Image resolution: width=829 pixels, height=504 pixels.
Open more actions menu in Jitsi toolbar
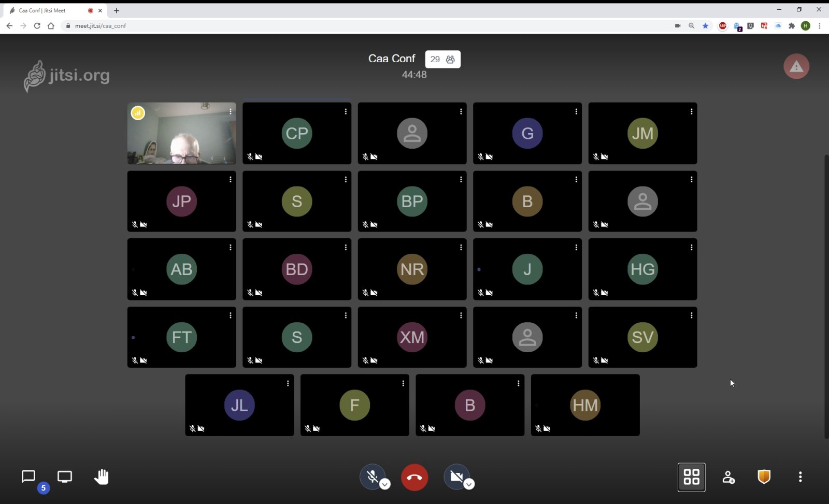(801, 477)
